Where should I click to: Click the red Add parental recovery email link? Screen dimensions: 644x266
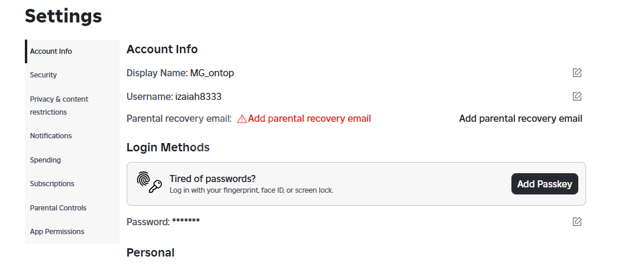(309, 119)
